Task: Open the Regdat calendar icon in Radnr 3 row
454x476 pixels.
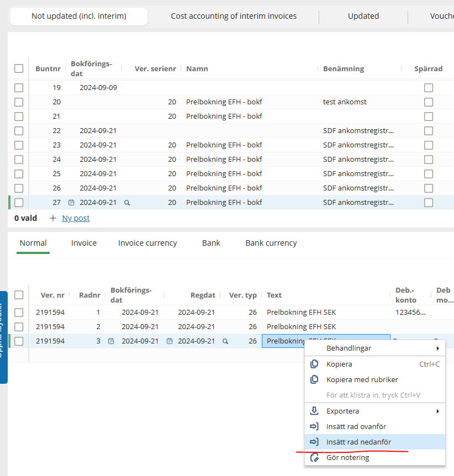Action: [170, 341]
